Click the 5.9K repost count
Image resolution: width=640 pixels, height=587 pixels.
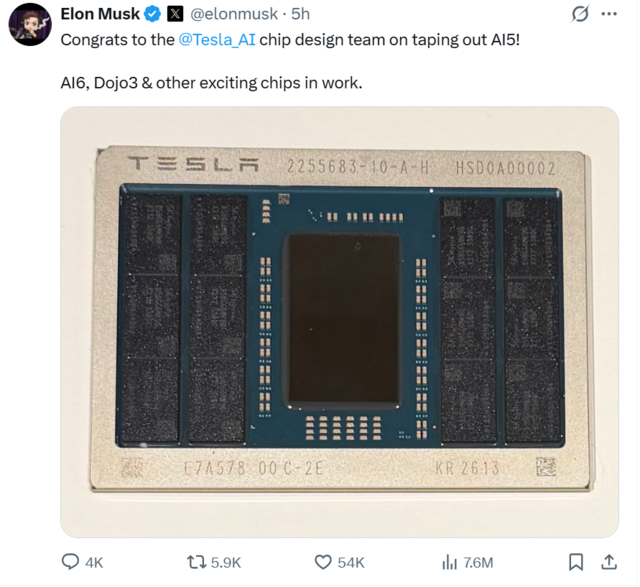click(225, 563)
